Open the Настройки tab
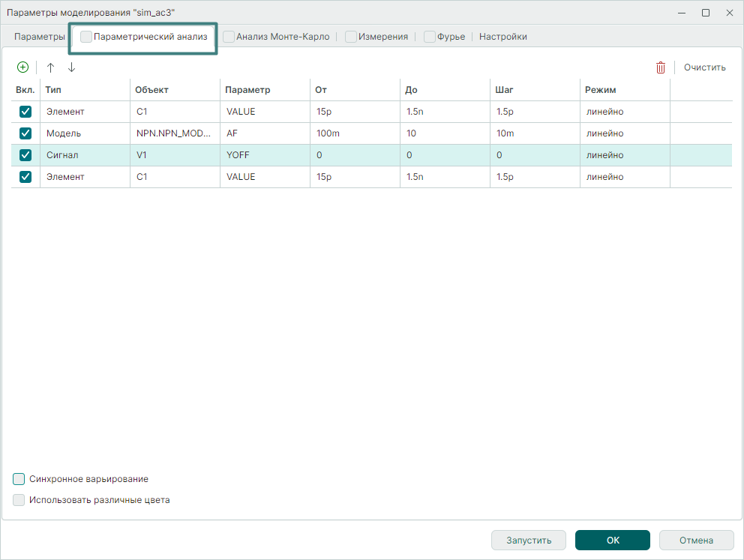Image resolution: width=744 pixels, height=560 pixels. coord(502,37)
